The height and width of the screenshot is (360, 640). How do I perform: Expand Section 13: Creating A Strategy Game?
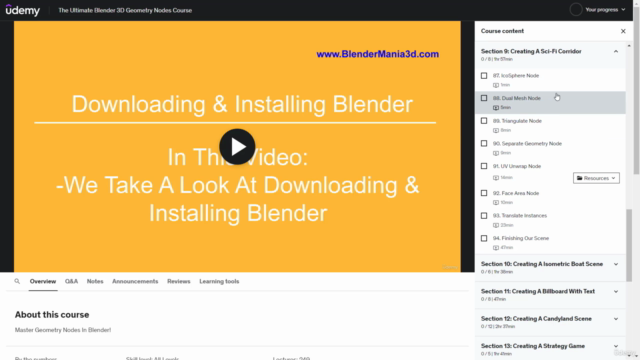616,346
